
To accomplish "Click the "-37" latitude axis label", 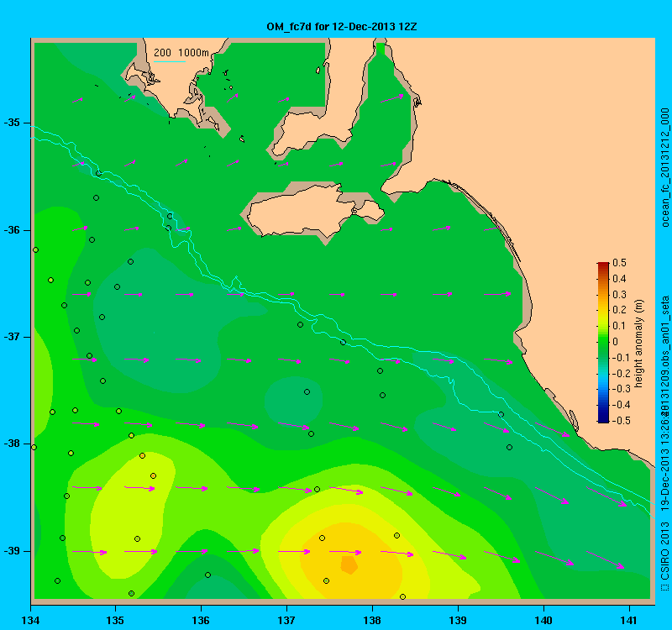I will (12, 337).
